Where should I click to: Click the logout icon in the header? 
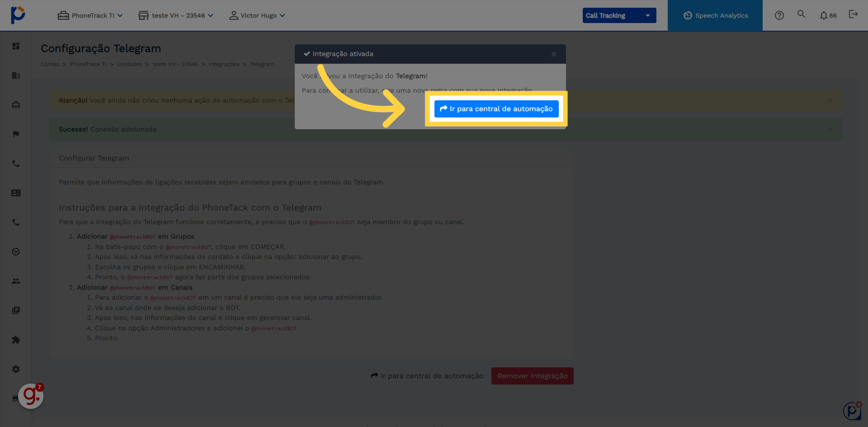click(x=853, y=14)
